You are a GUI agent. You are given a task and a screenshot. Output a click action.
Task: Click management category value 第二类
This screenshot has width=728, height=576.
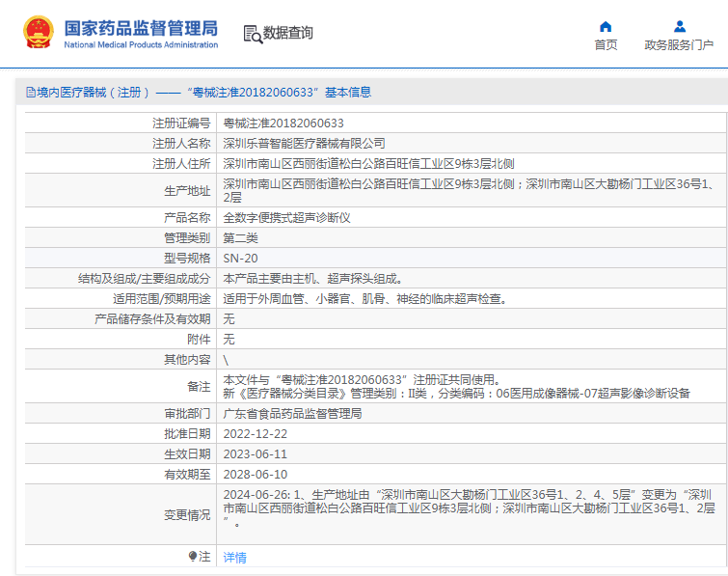pyautogui.click(x=240, y=238)
